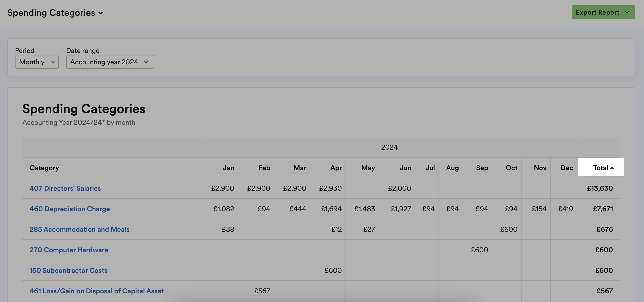This screenshot has width=644, height=302.
Task: Open the 285 Accommodation and Meals category link
Action: 80,229
